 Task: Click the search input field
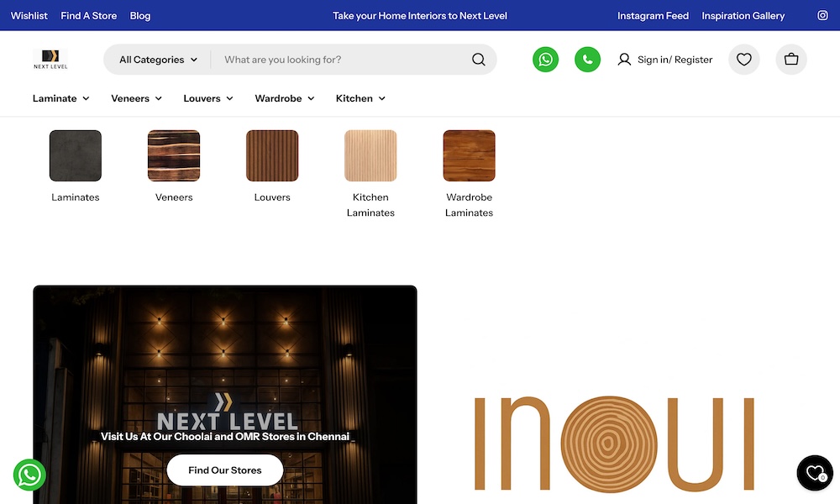tap(340, 60)
